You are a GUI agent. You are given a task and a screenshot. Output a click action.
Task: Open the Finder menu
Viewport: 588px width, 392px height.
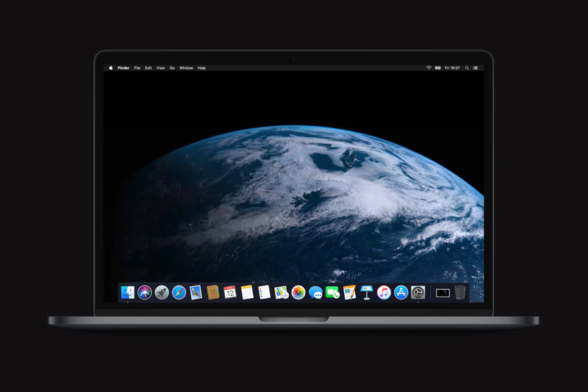tap(123, 68)
